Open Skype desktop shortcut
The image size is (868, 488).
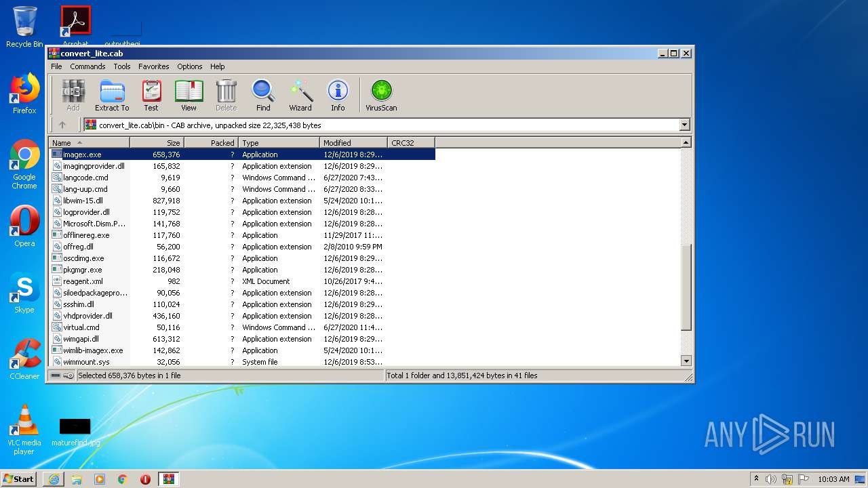pyautogui.click(x=24, y=293)
